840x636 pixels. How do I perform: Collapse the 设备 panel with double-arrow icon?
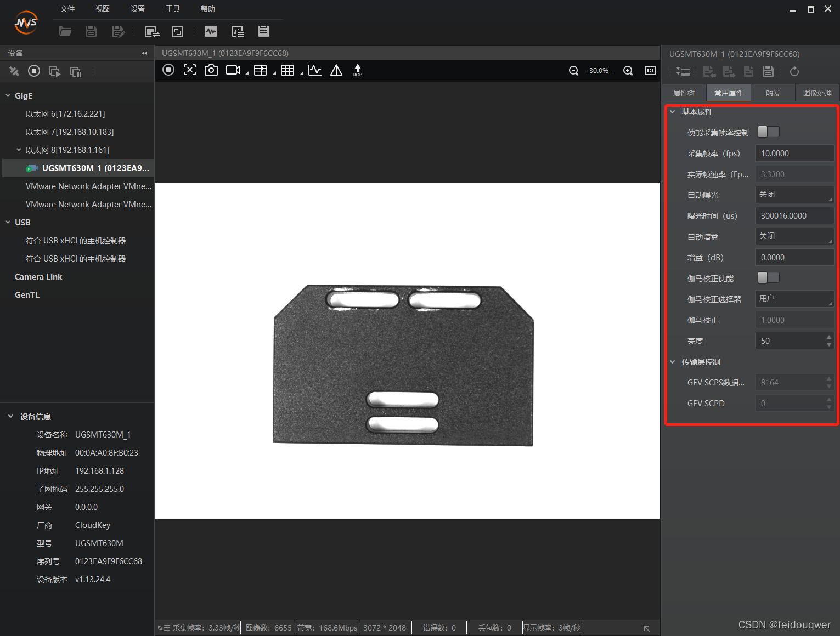pyautogui.click(x=144, y=53)
